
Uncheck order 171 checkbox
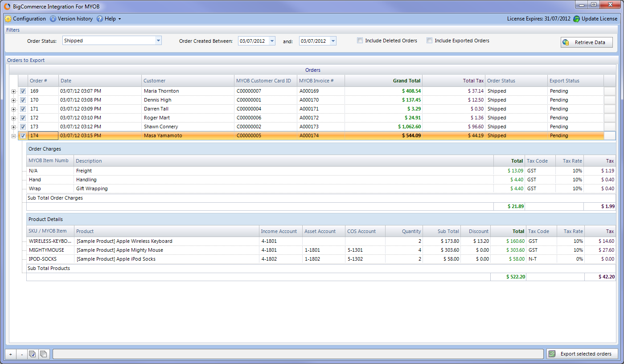pos(23,109)
